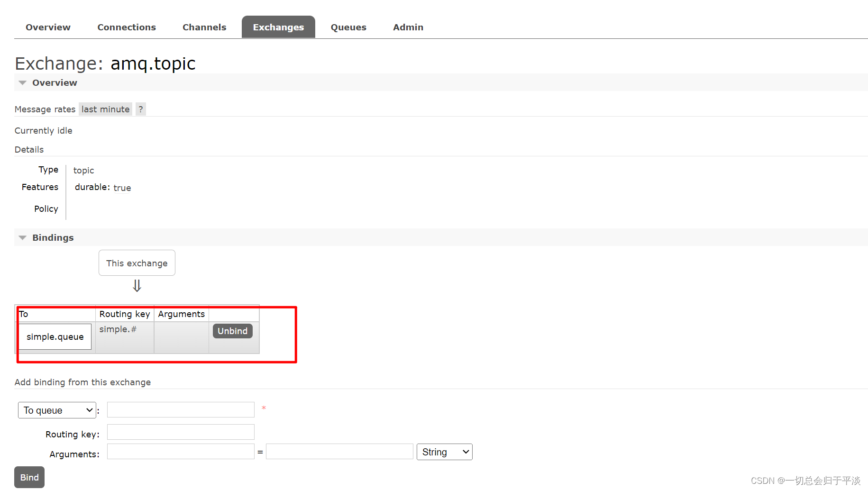Click the 'Currently idle' status text
868x490 pixels.
tap(44, 130)
